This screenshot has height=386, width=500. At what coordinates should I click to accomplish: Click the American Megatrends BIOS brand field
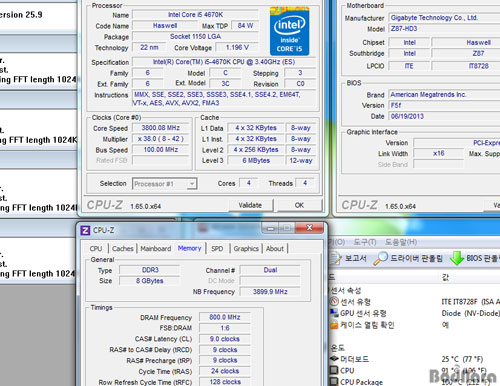point(444,95)
